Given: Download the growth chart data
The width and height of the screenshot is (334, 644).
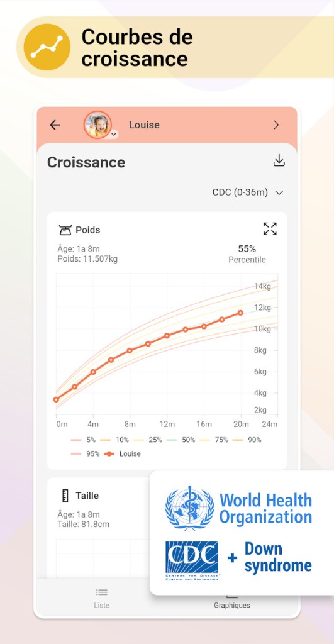Looking at the screenshot, I should click(x=279, y=160).
